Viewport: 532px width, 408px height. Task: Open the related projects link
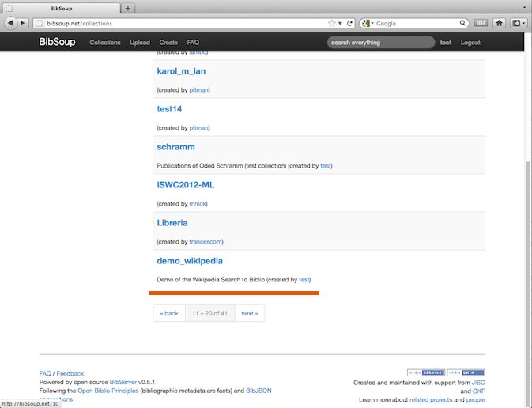431,399
